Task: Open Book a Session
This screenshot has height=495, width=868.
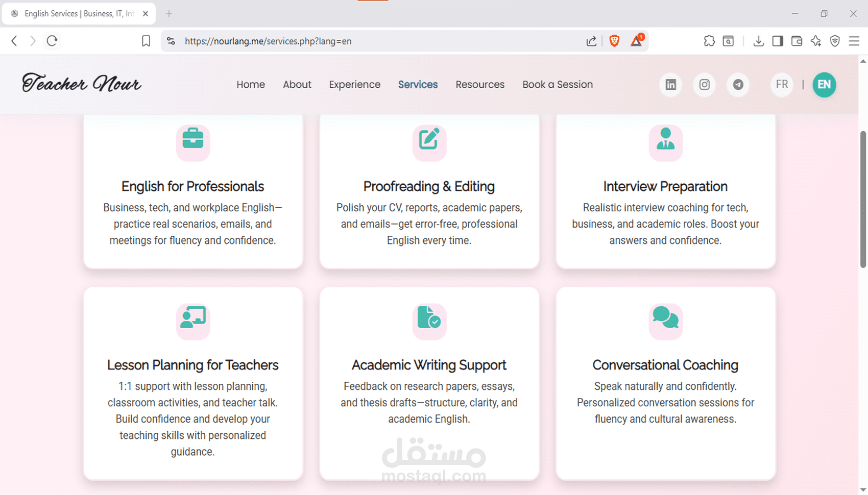Action: pos(558,85)
